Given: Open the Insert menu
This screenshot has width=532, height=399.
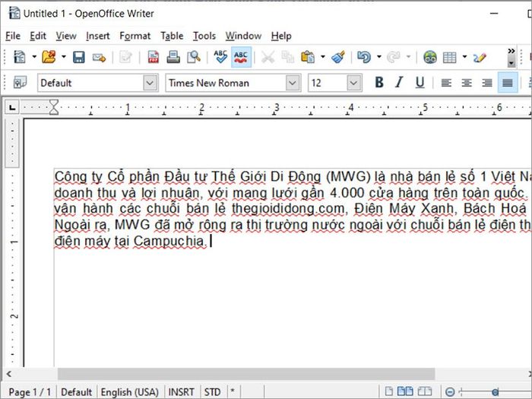Looking at the screenshot, I should [x=98, y=36].
